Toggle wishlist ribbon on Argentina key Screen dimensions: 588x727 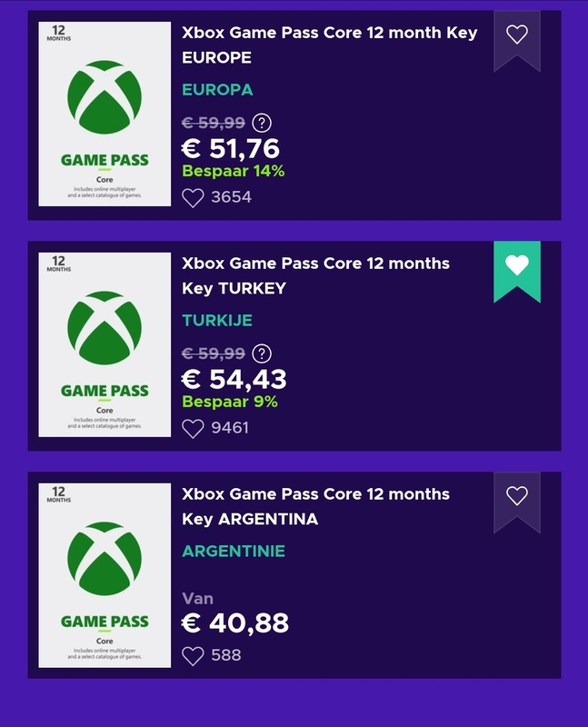click(x=516, y=496)
